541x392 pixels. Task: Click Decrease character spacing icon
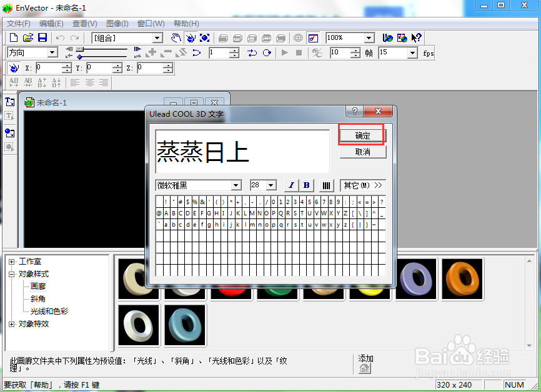click(28, 82)
